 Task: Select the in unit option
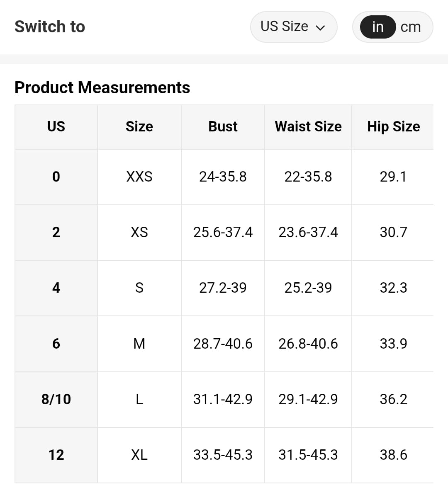coord(377,27)
